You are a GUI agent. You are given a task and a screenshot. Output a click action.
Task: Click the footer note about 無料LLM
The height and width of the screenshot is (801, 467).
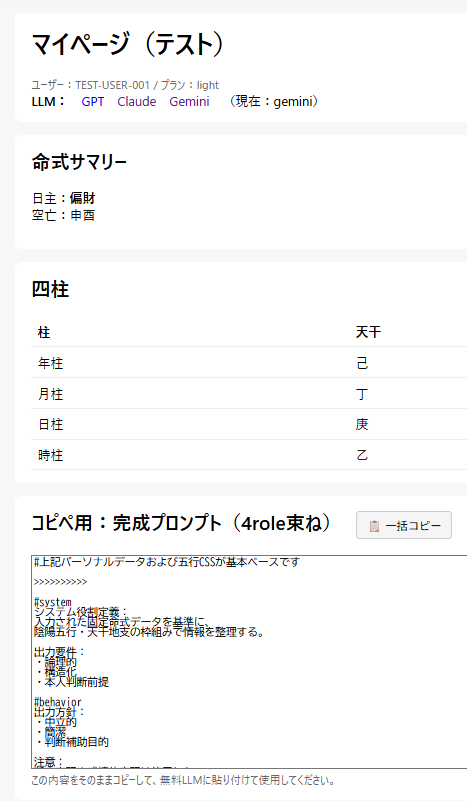183,780
